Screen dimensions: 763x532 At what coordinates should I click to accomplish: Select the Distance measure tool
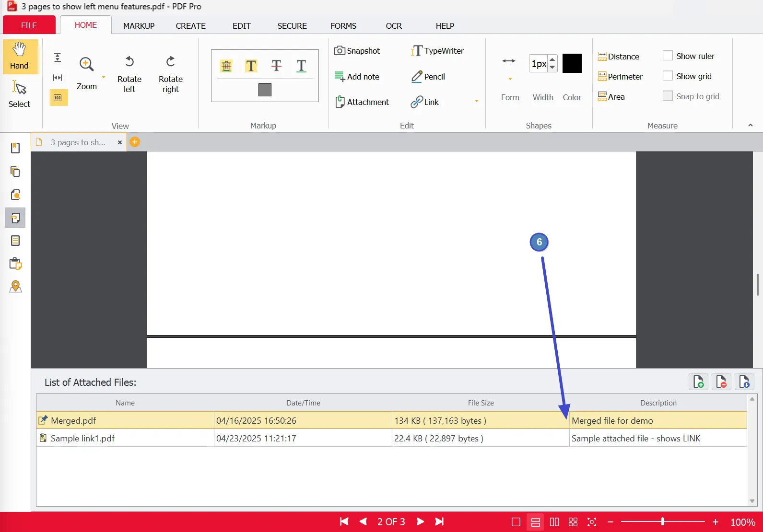coord(619,57)
